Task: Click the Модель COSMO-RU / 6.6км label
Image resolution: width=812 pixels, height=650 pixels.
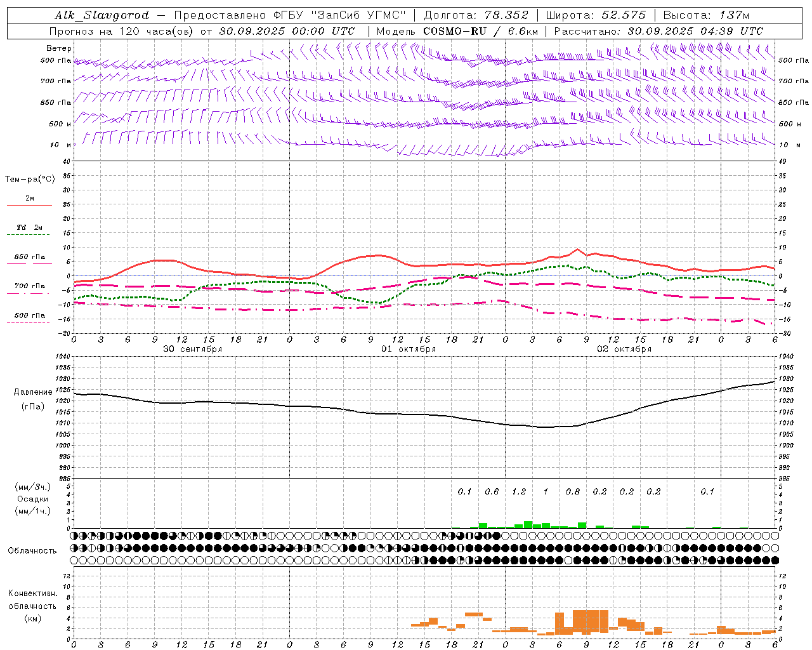Action: [x=457, y=30]
